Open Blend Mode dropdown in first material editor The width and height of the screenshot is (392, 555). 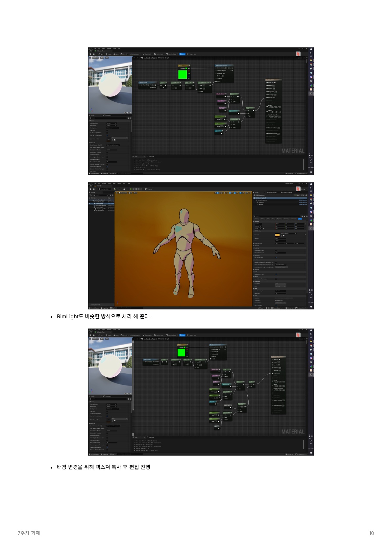click(111, 126)
